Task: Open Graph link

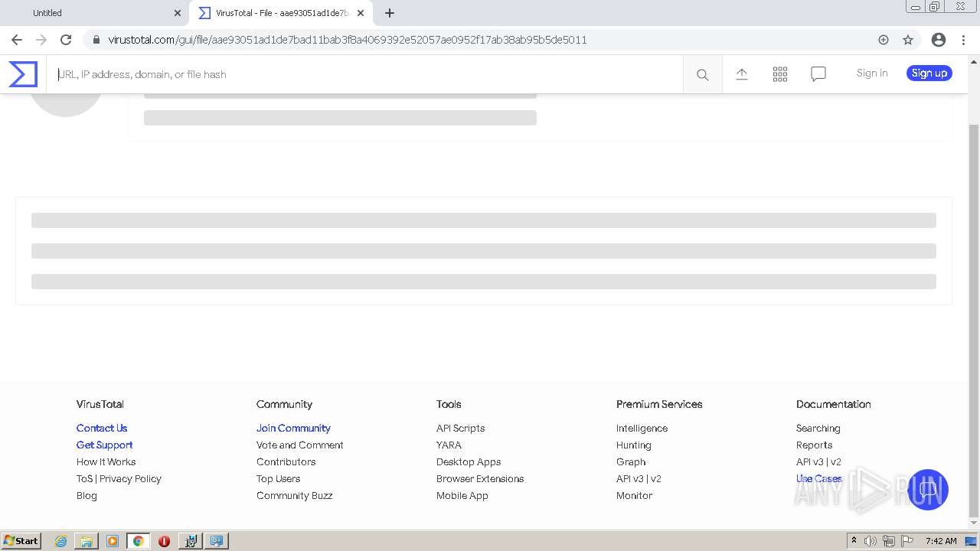Action: point(631,461)
